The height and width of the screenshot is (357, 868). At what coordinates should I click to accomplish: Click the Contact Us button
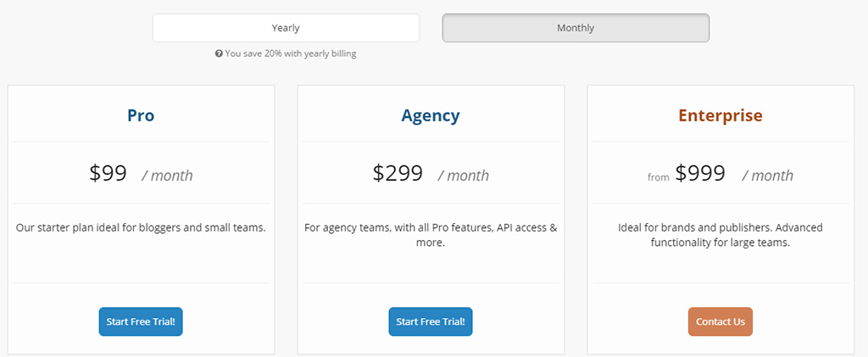721,321
